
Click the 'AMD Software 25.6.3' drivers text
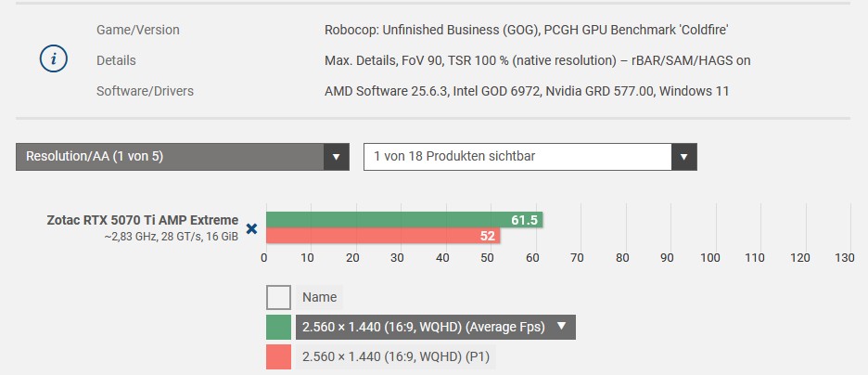pos(387,91)
